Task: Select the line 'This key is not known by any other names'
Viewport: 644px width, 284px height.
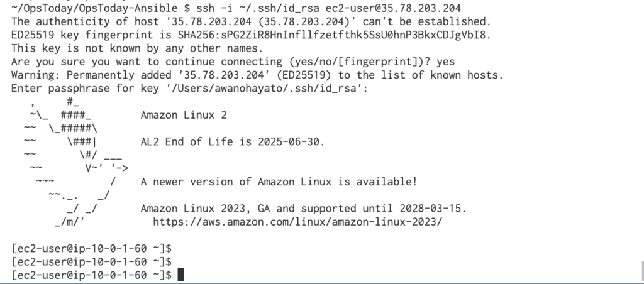Action: (x=136, y=48)
